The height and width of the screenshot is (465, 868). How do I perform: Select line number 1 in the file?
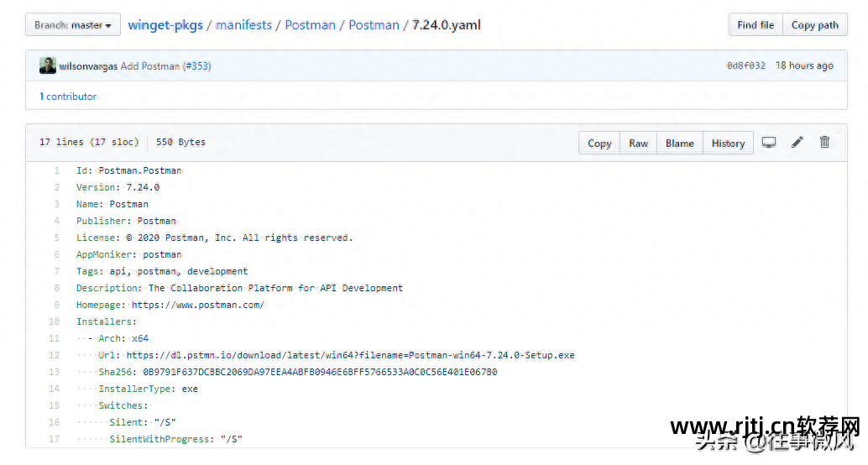pyautogui.click(x=57, y=170)
